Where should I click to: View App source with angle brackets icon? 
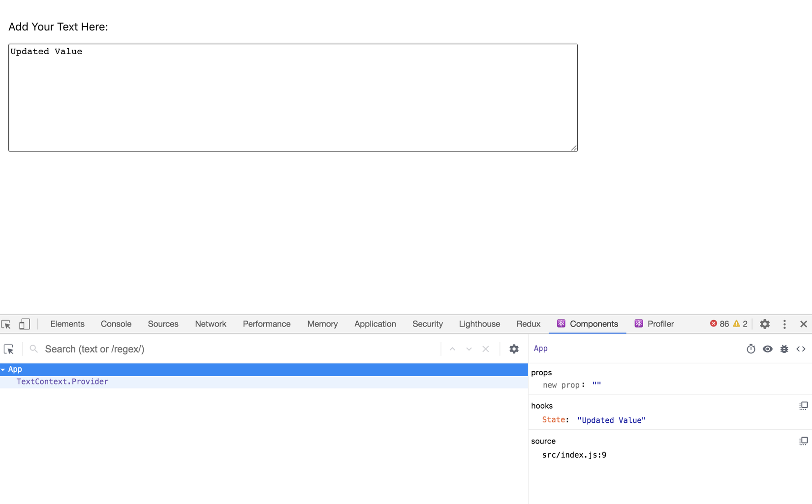[801, 349]
